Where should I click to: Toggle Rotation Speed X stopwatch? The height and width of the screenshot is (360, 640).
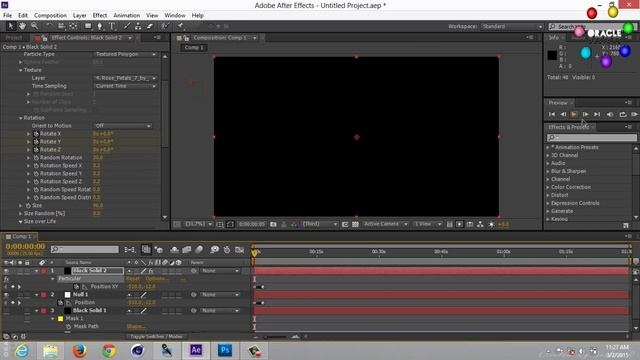[36, 166]
